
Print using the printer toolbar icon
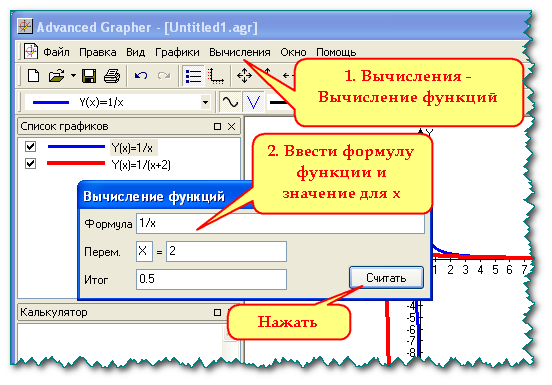[x=112, y=76]
